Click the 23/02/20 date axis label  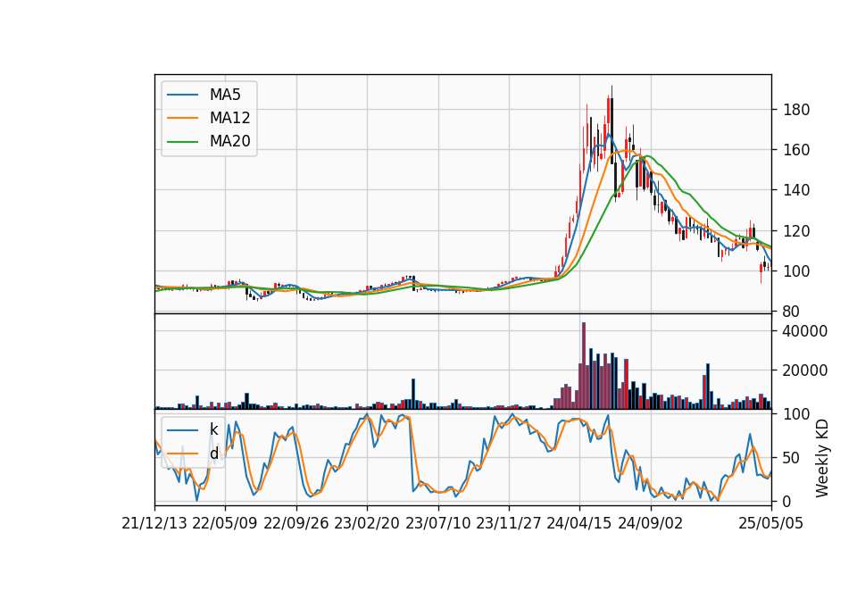point(367,523)
